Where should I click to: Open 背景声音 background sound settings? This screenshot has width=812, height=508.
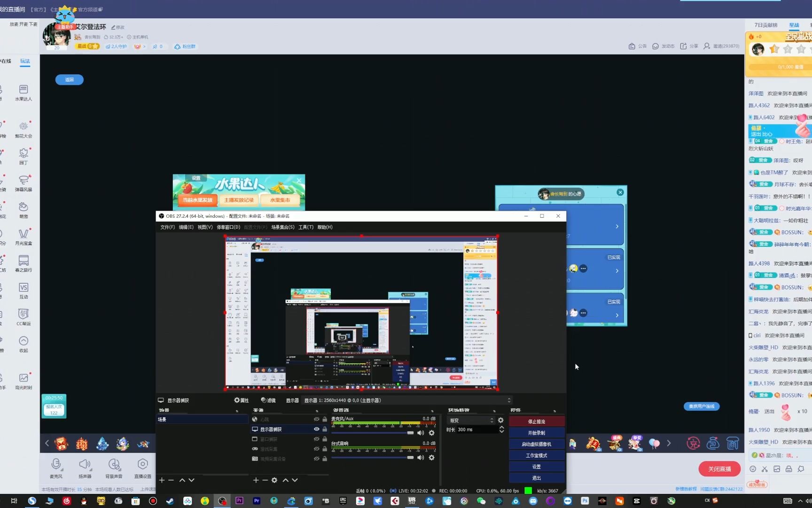tap(114, 468)
